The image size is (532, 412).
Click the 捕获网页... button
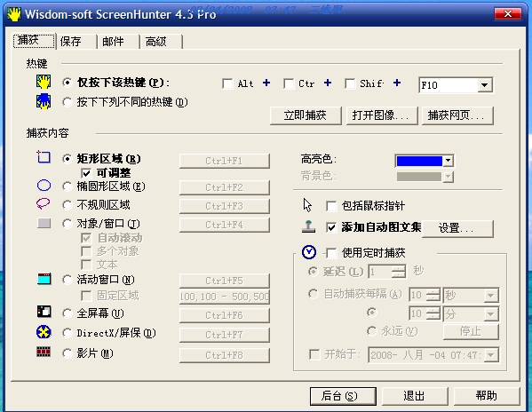[x=457, y=115]
